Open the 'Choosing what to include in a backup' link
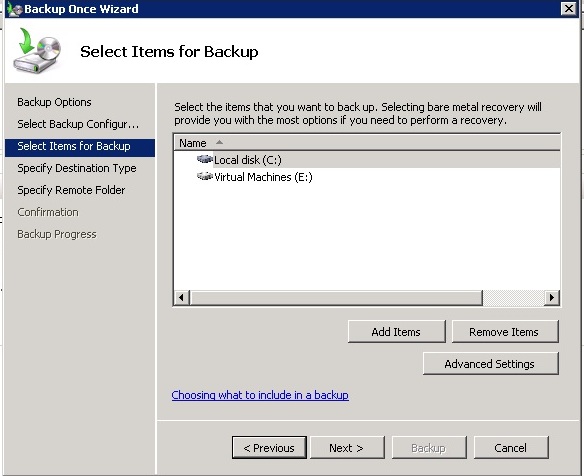Viewport: 584px width, 476px height. [x=260, y=395]
